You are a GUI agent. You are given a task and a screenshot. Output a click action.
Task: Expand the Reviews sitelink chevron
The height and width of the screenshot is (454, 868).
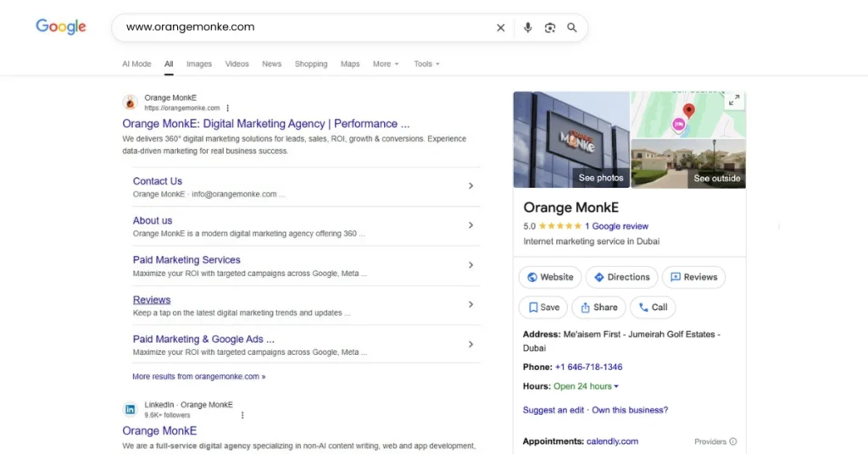point(470,304)
